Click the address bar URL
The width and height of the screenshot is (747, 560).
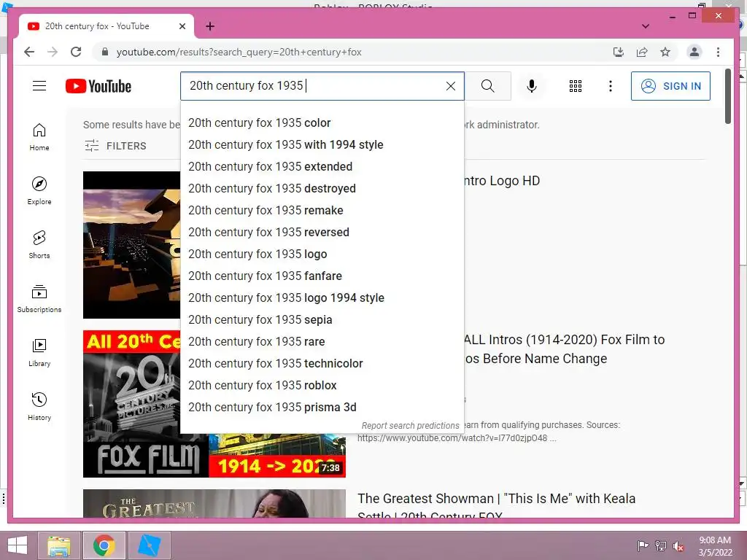click(x=239, y=52)
